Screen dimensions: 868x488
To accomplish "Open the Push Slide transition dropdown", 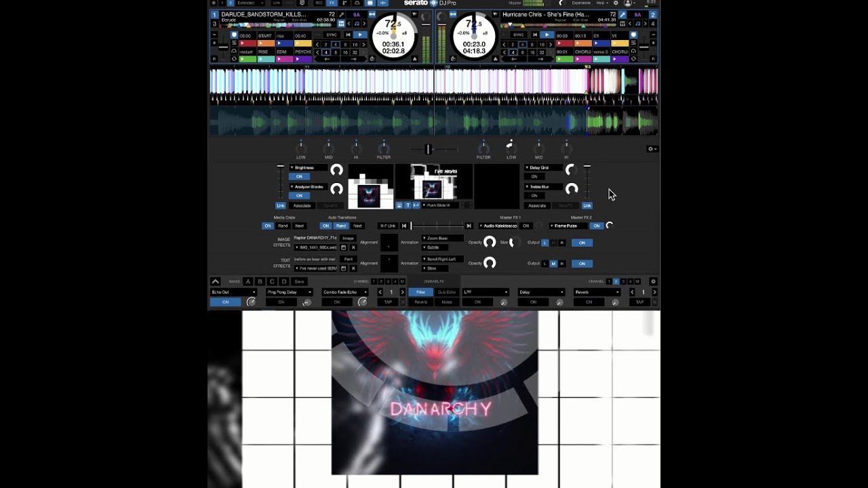I will pyautogui.click(x=440, y=205).
